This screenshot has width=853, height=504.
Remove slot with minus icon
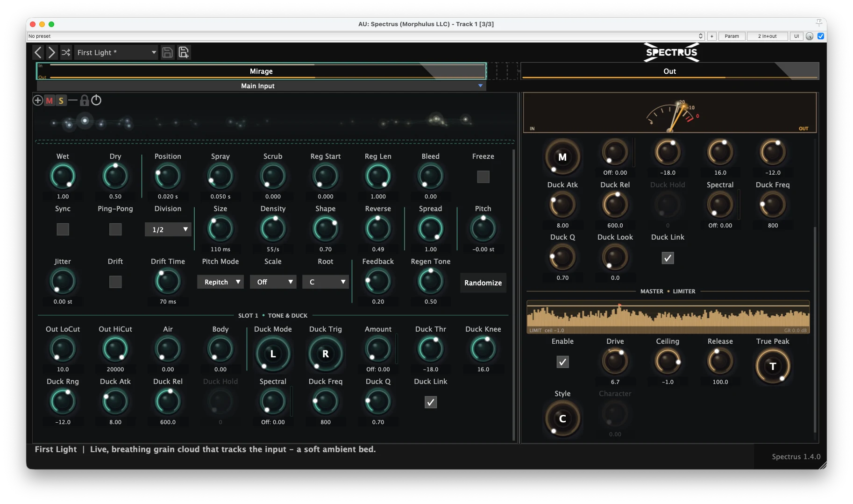(73, 100)
